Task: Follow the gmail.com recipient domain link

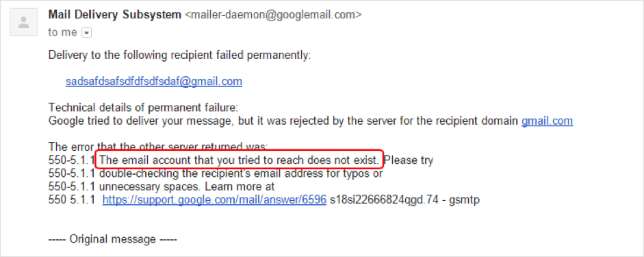Action: click(x=547, y=121)
